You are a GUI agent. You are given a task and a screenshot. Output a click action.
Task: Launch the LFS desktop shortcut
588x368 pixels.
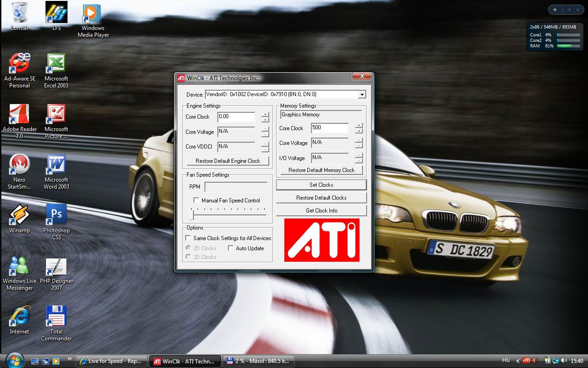(57, 16)
